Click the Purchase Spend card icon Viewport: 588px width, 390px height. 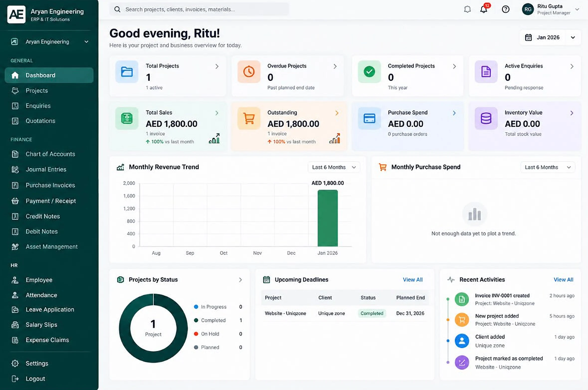[x=369, y=118]
